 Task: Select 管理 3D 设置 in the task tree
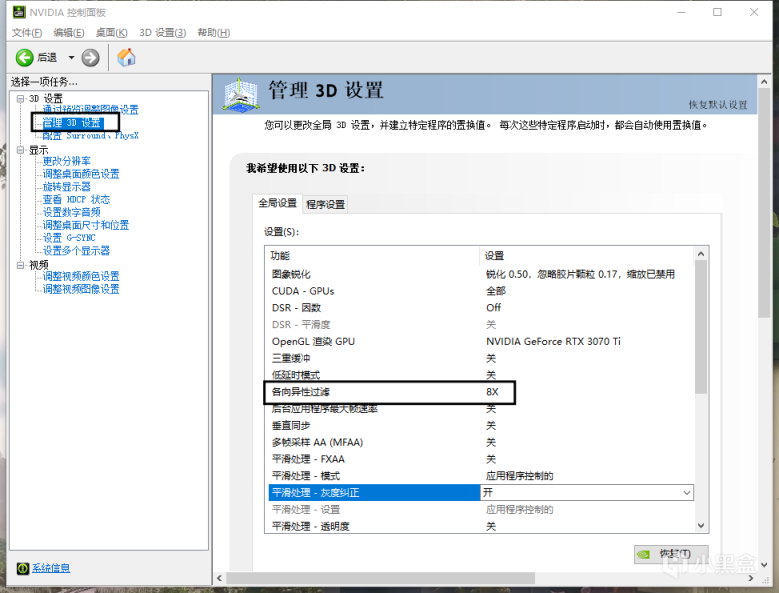pos(72,123)
